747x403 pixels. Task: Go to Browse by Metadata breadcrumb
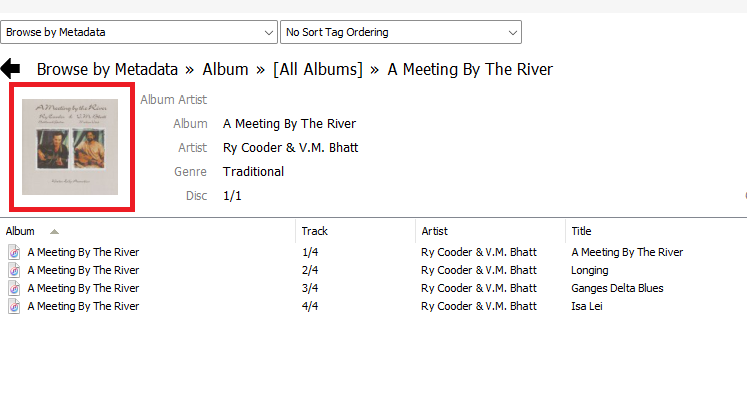[107, 69]
